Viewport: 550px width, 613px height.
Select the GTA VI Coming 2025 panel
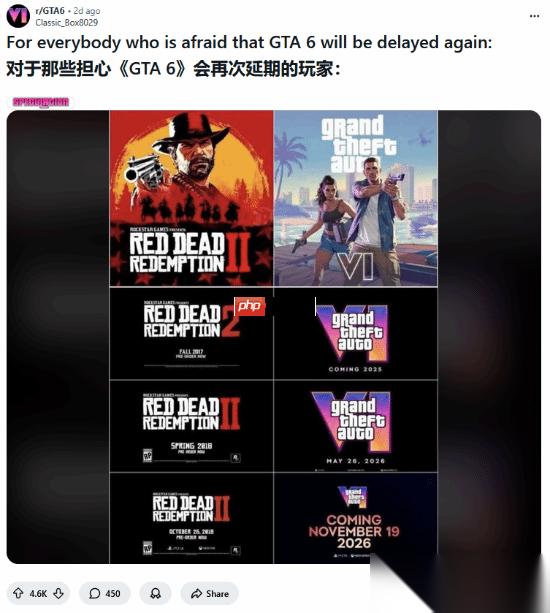coord(356,333)
